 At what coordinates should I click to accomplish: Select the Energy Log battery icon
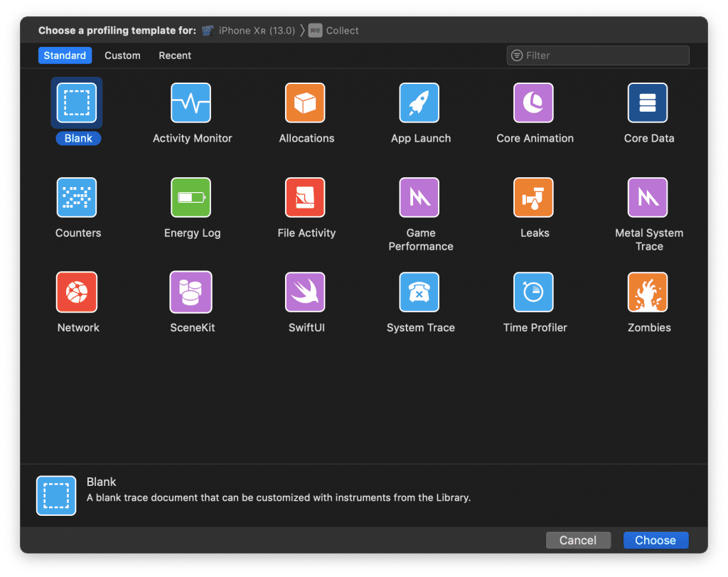[x=191, y=198]
